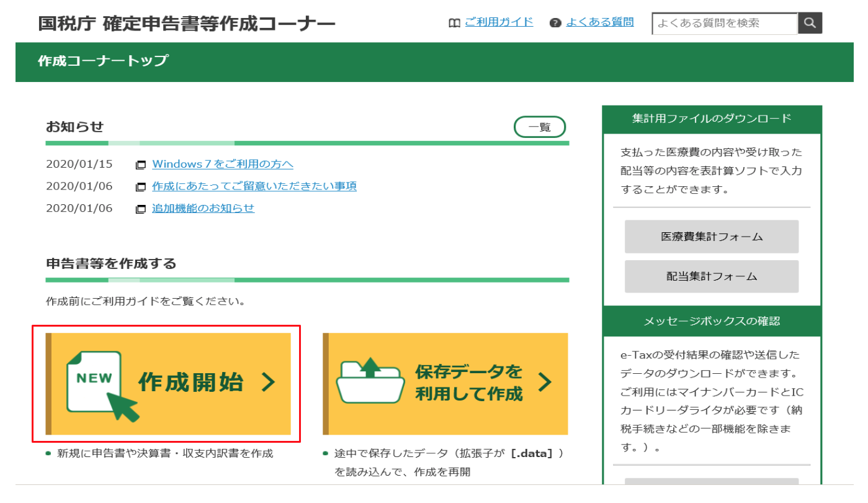Download the 配当集計フォーム
The image size is (868, 503).
pos(711,276)
